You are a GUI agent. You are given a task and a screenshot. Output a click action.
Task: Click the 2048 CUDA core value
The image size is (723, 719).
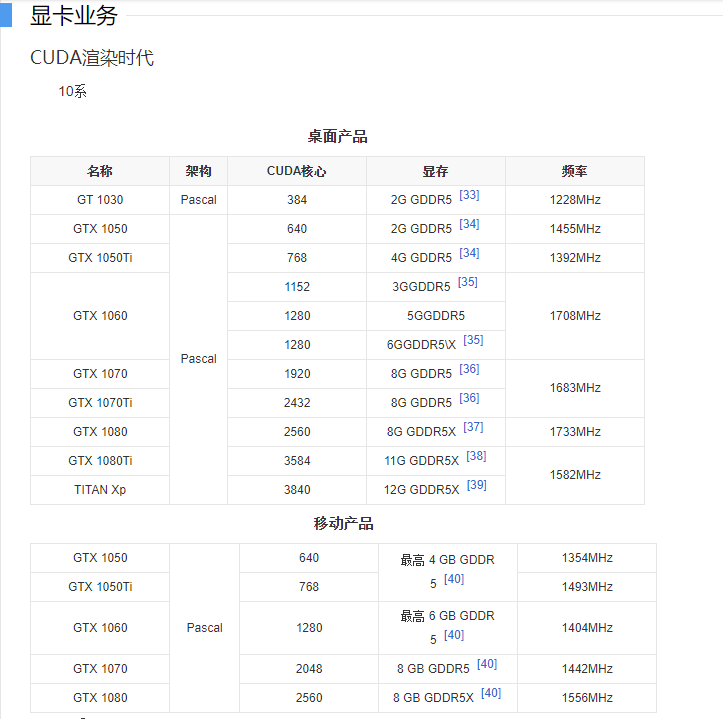tap(309, 669)
